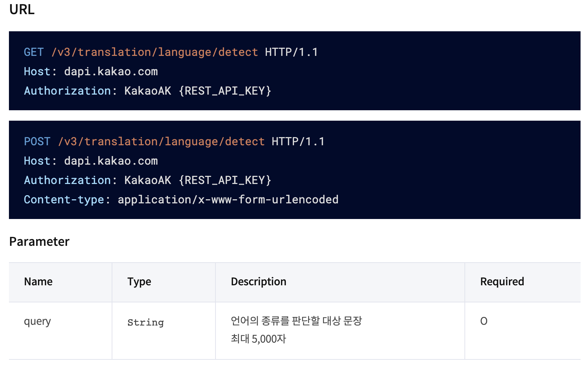Screen dimensions: 588x365
Task: Click the Parameter section heading
Action: (x=39, y=242)
